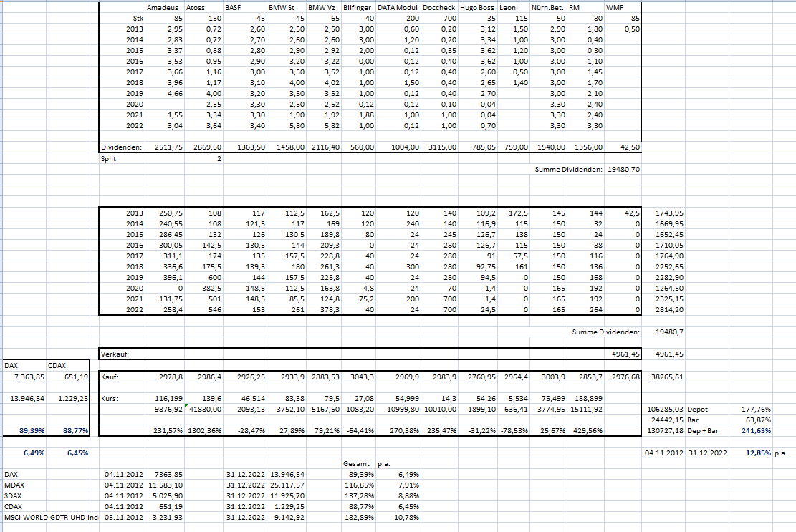796x532 pixels.
Task: Click the MSCI-WORLD-GDTR-UHD-Ind row label
Action: (51, 517)
